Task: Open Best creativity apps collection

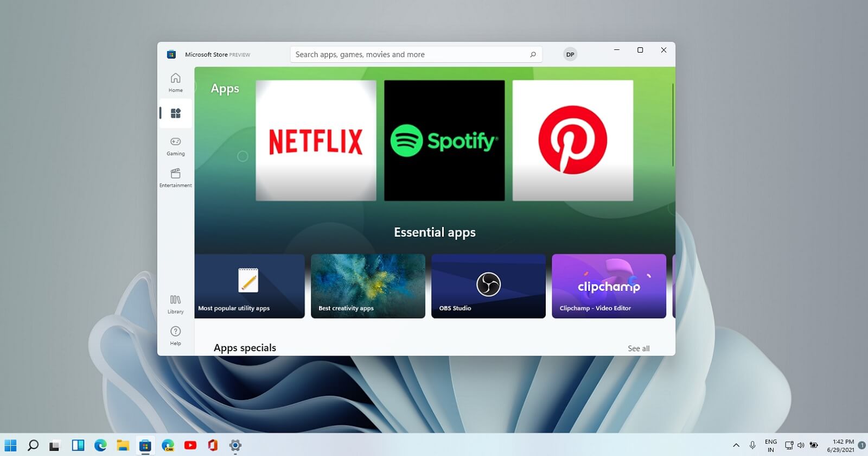Action: coord(368,286)
